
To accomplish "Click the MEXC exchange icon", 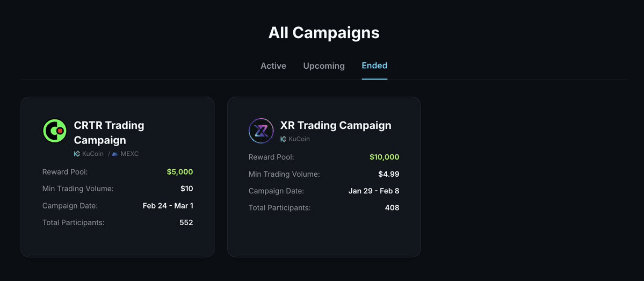I will [115, 154].
